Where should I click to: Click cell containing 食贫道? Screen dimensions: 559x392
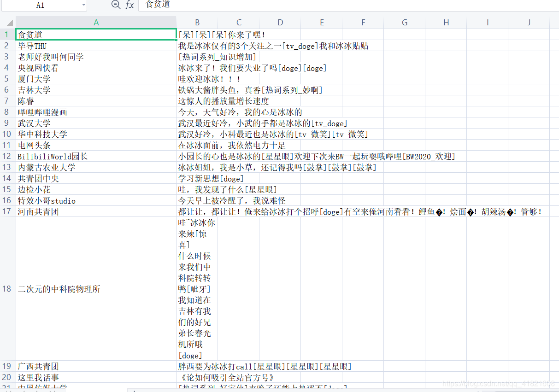pos(96,35)
